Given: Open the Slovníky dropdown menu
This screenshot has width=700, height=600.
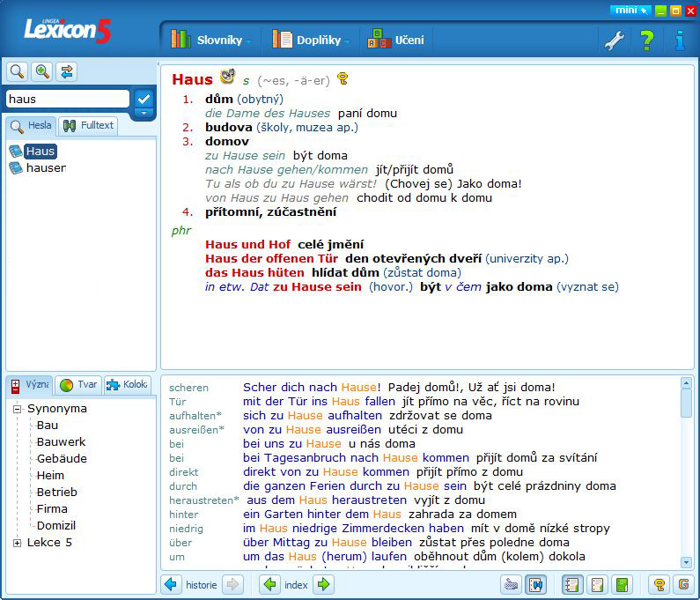Looking at the screenshot, I should coord(211,40).
